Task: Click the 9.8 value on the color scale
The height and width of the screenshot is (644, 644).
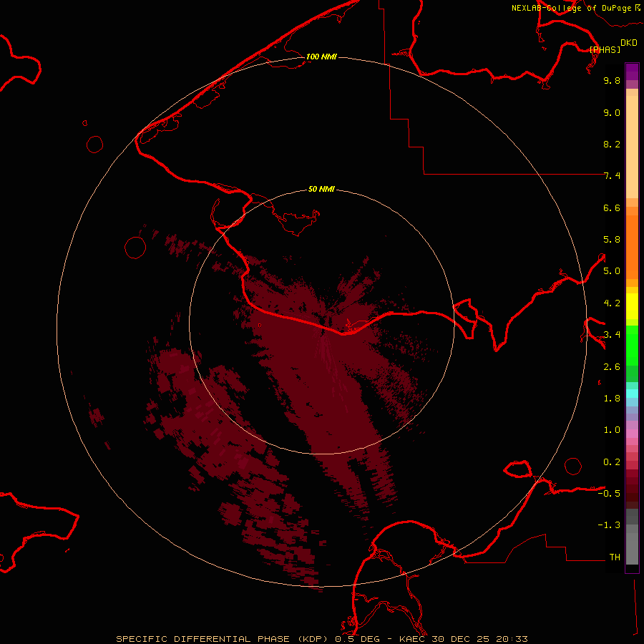Action: click(x=612, y=80)
